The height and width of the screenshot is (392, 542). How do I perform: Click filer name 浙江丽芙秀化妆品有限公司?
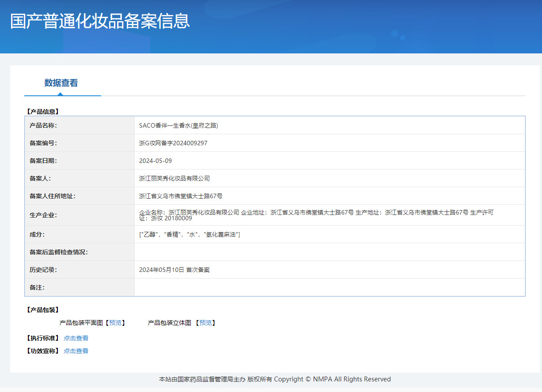(174, 178)
